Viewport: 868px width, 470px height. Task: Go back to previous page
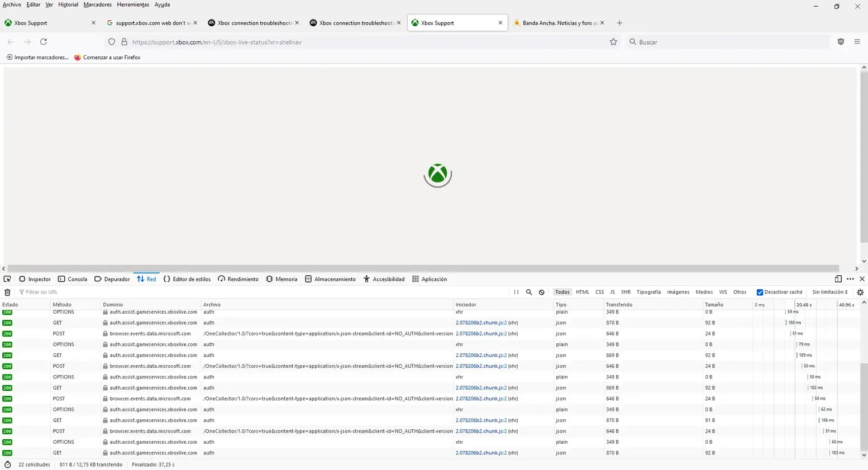point(11,42)
